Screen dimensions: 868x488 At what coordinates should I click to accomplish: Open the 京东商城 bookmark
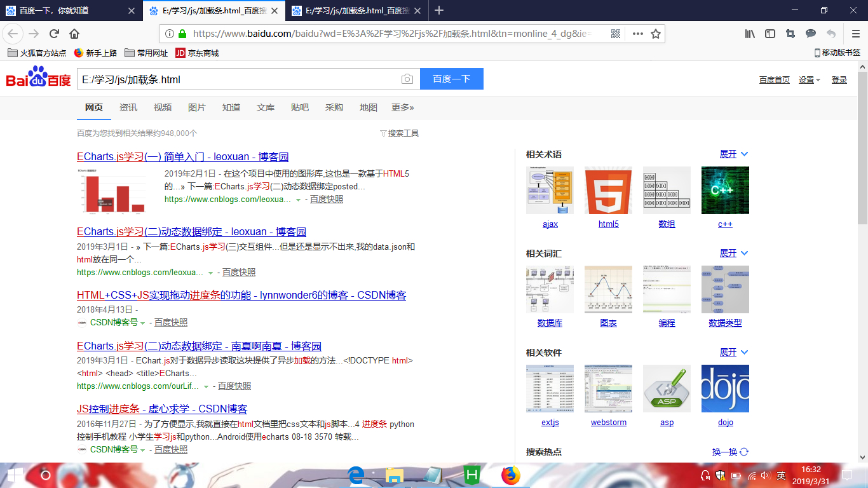(197, 53)
